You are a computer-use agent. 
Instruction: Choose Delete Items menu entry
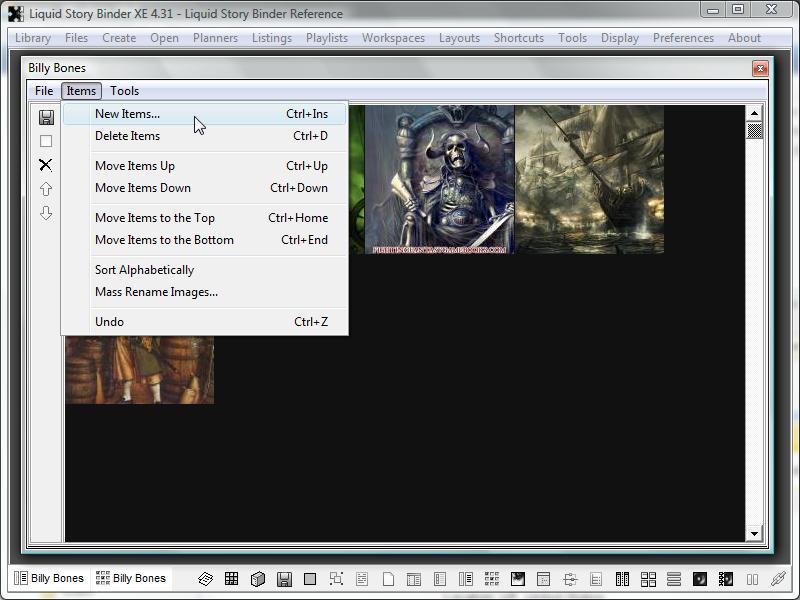[127, 136]
